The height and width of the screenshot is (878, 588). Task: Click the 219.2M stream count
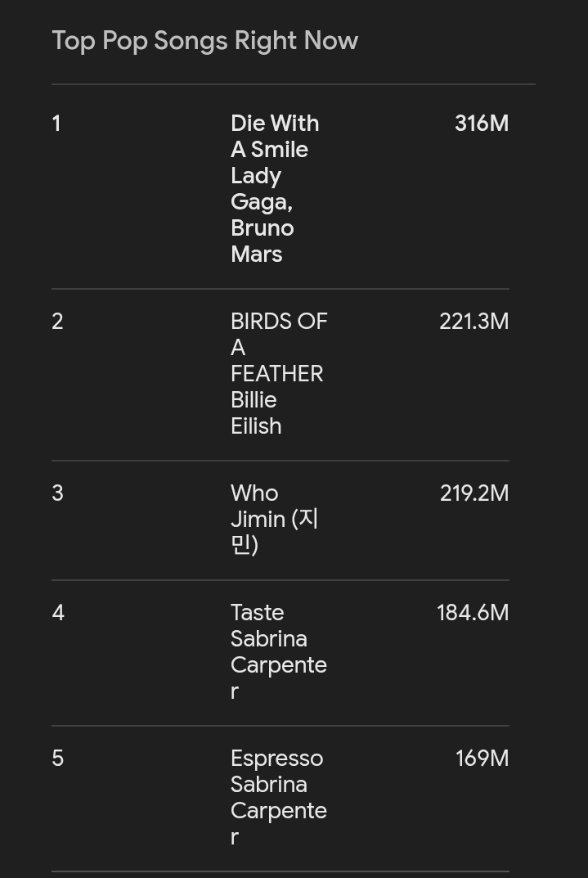click(474, 493)
